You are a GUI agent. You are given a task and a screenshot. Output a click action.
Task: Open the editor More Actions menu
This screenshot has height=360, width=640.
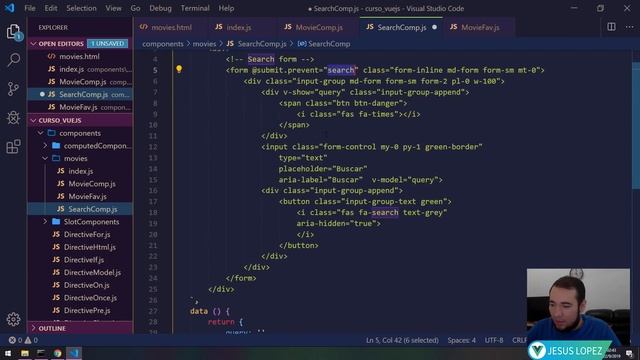tap(629, 27)
